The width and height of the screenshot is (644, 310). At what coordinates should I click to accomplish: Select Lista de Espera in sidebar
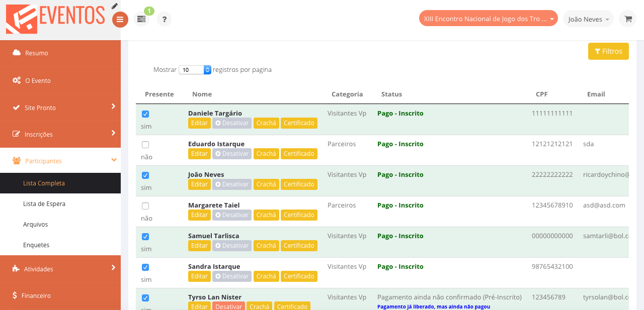(44, 204)
